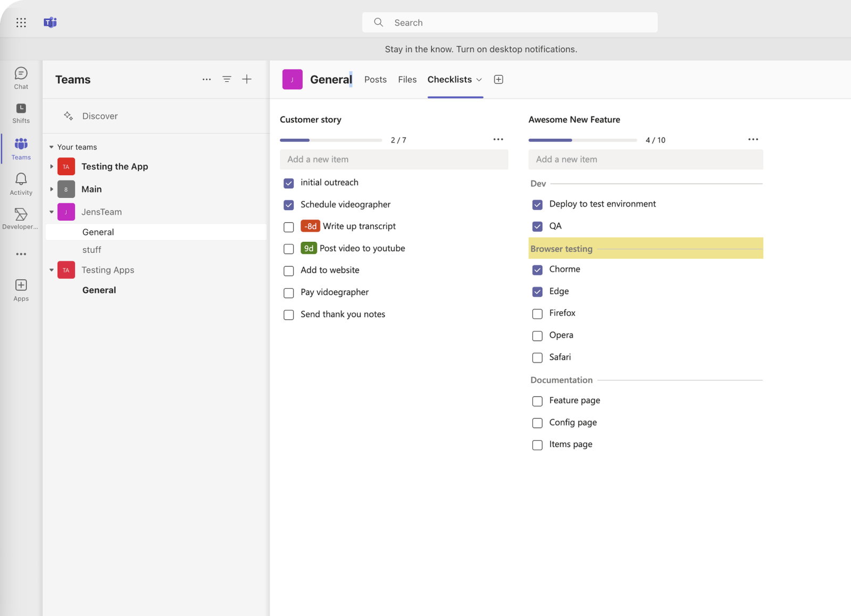851x616 pixels.
Task: Click the filter icon in the Teams panel
Action: point(227,79)
